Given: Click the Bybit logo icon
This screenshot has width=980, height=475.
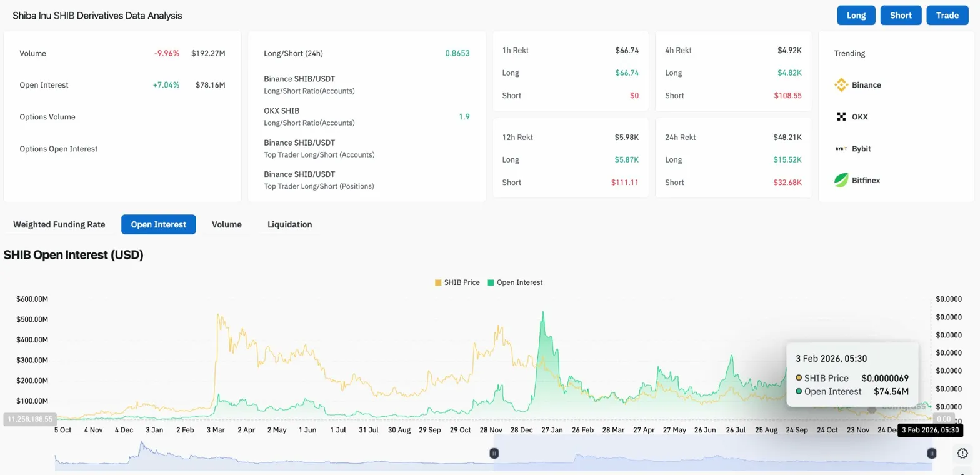Looking at the screenshot, I should (x=841, y=149).
